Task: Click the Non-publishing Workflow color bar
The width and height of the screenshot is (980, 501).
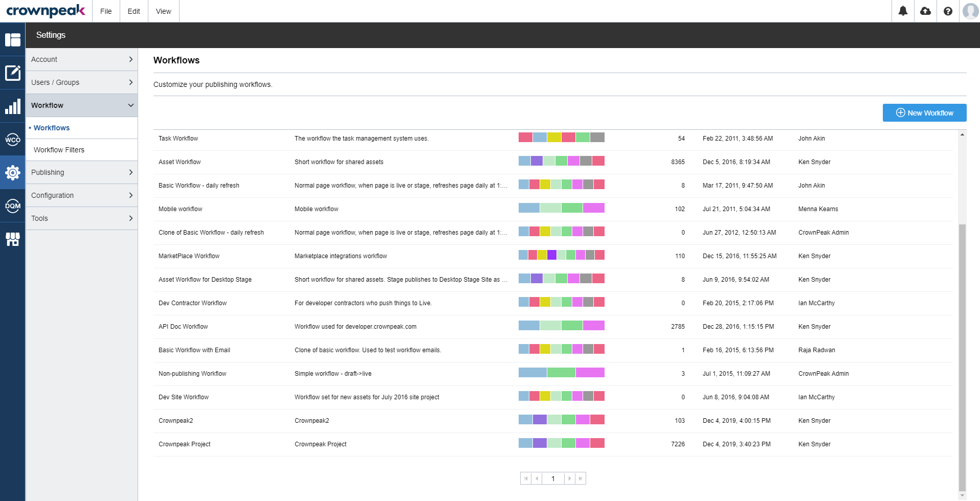Action: 562,372
